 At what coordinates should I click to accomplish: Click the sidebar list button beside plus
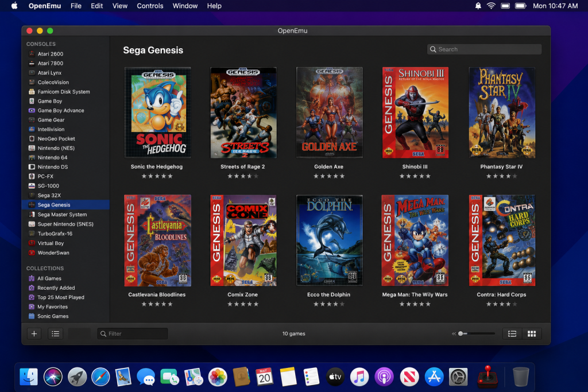click(56, 333)
